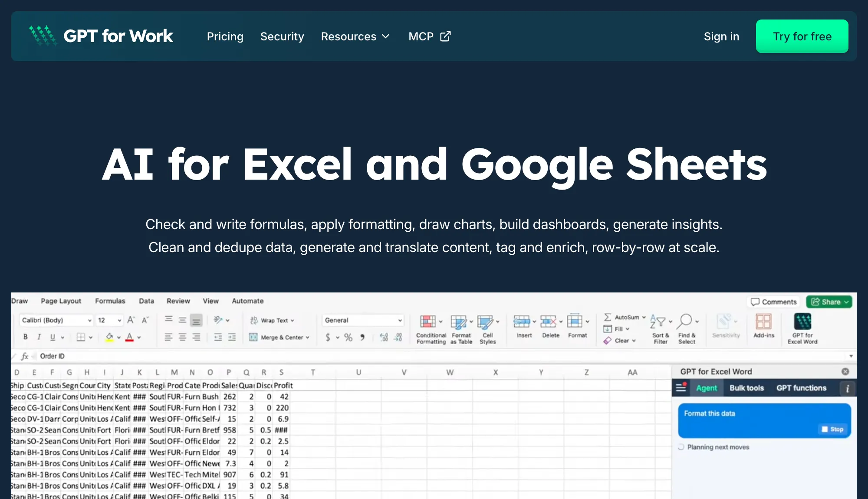
Task: Increase font size with the larger A icon
Action: click(x=131, y=320)
